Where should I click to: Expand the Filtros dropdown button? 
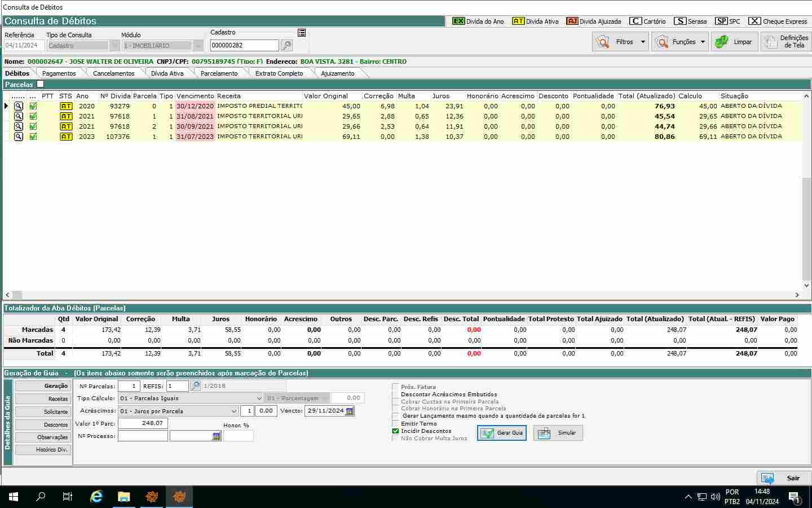pyautogui.click(x=643, y=42)
